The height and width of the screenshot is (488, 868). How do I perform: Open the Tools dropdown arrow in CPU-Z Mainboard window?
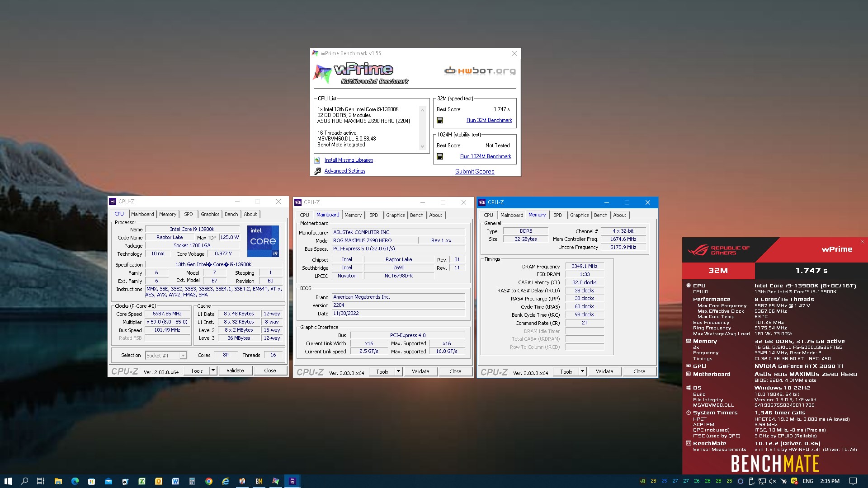coord(398,371)
